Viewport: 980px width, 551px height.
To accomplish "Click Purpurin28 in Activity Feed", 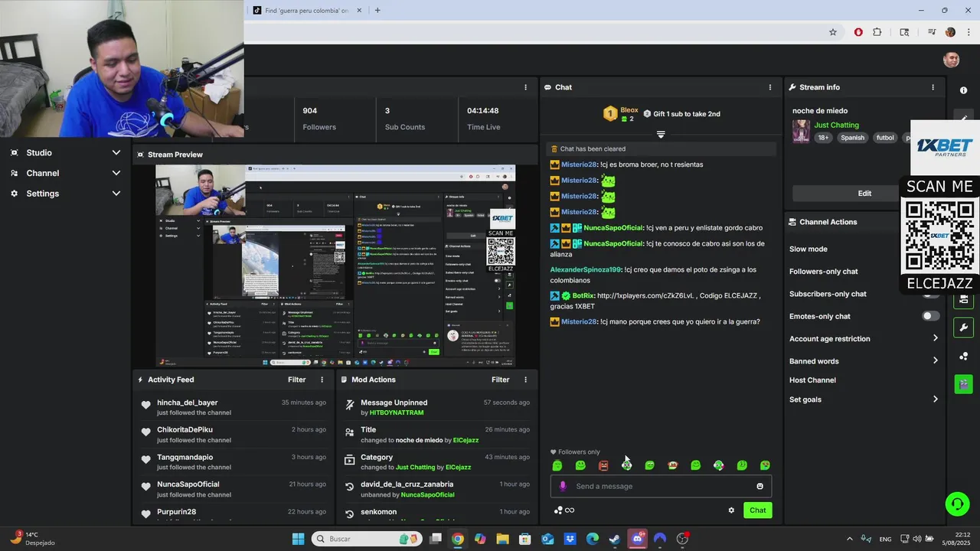I will coord(176,511).
